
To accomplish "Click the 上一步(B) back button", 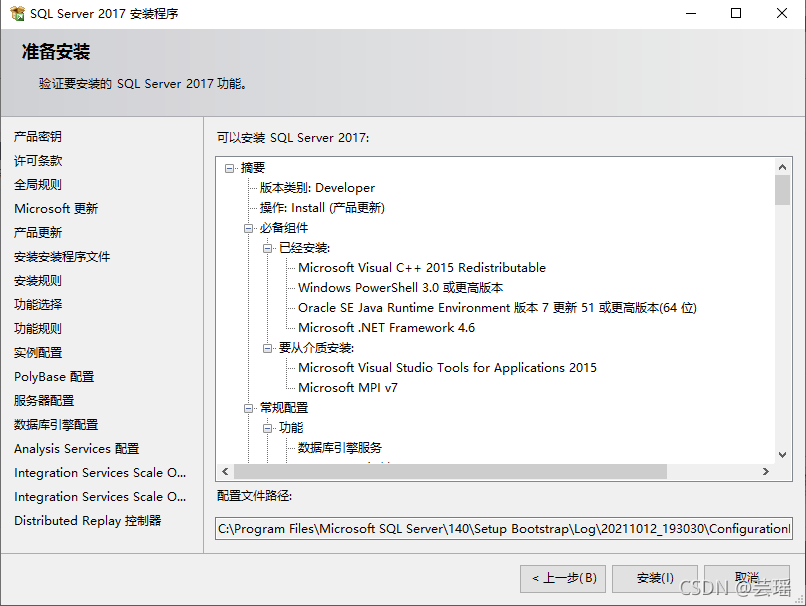I will 563,579.
